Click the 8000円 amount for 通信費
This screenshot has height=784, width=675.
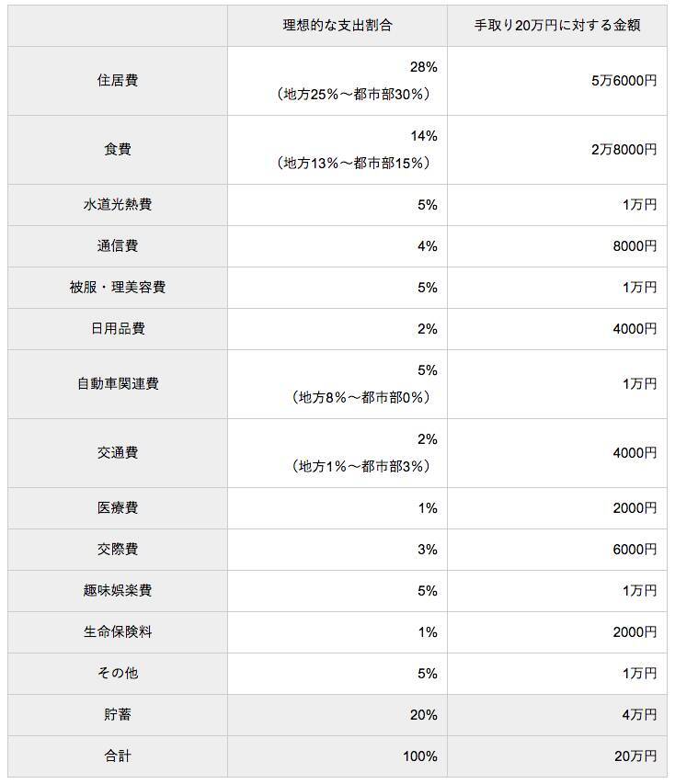pos(635,246)
